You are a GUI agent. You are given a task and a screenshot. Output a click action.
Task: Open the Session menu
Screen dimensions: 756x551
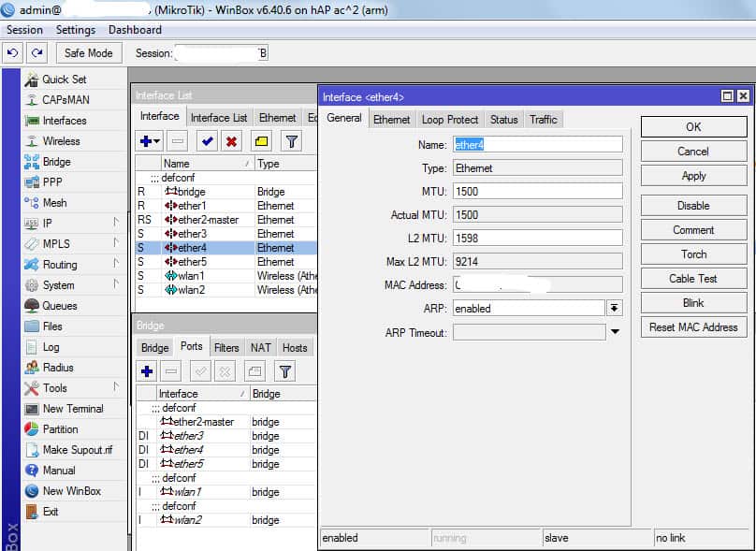24,30
